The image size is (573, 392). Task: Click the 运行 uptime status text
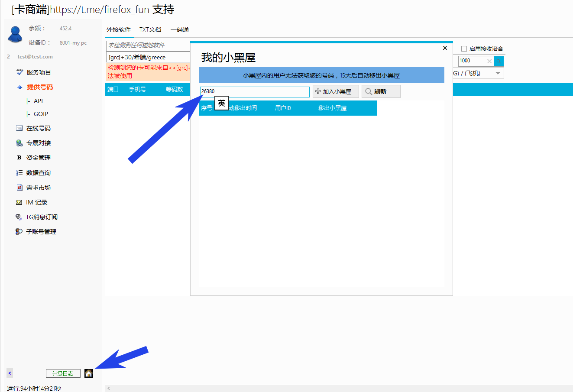tap(34, 389)
